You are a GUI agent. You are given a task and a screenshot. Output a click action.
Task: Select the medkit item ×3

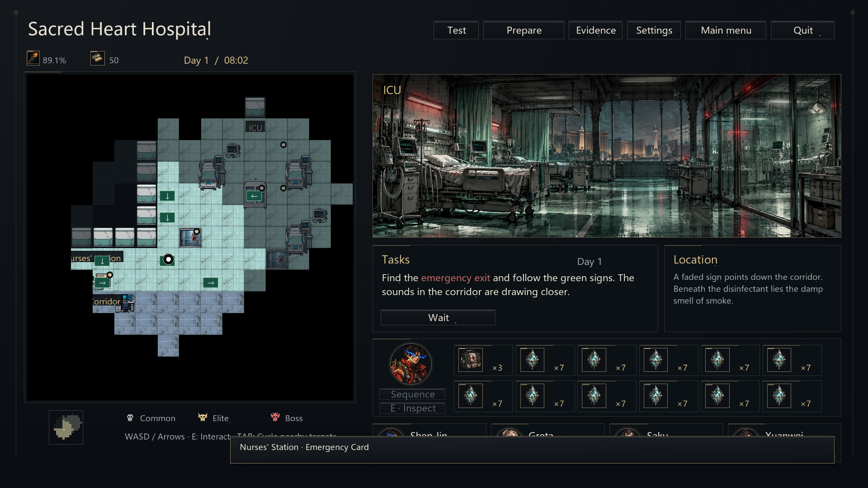[483, 360]
